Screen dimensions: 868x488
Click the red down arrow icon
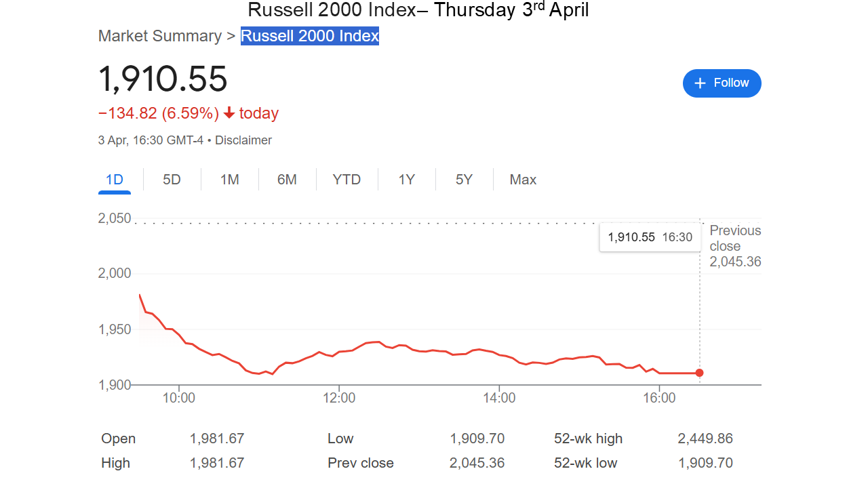(x=229, y=113)
